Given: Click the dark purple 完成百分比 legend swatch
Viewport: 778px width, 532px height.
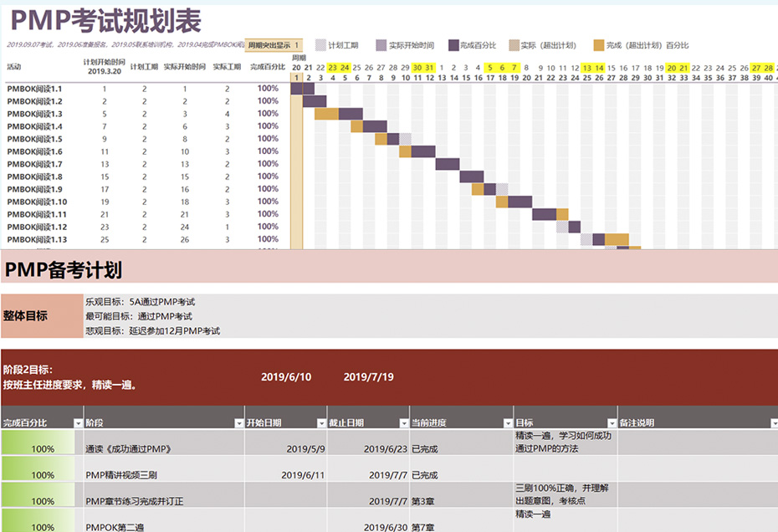Looking at the screenshot, I should coord(454,45).
